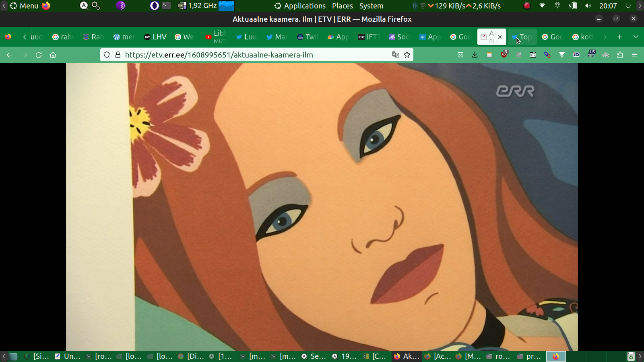This screenshot has height=362, width=644.
Task: Open the Wi-Fi network tray indicator
Action: tap(542, 6)
